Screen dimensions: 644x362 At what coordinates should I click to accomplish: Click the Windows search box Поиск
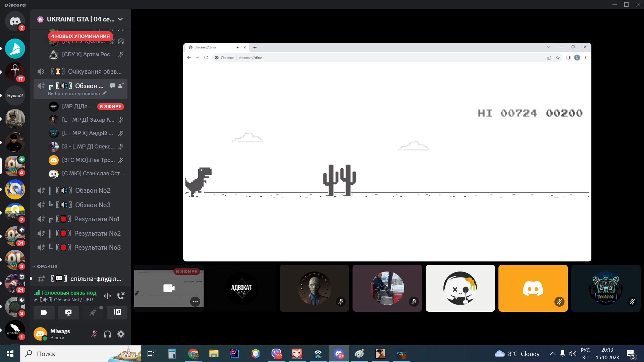[80, 354]
